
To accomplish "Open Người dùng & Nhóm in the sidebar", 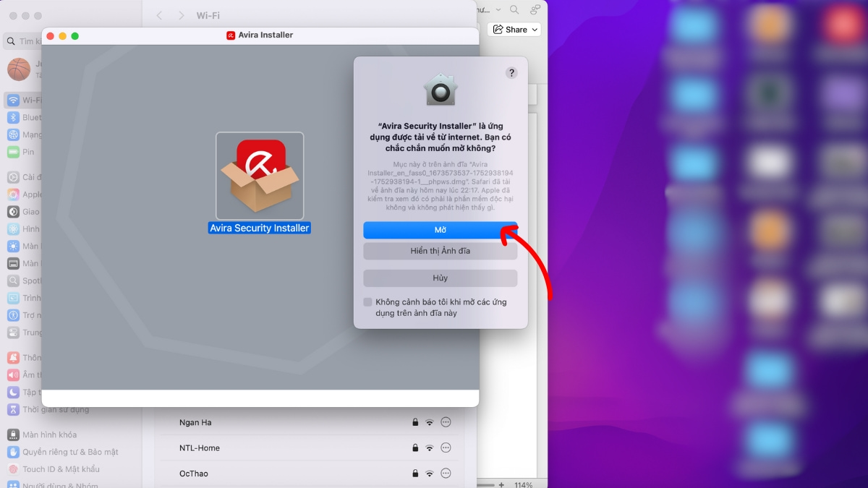I will 54,484.
